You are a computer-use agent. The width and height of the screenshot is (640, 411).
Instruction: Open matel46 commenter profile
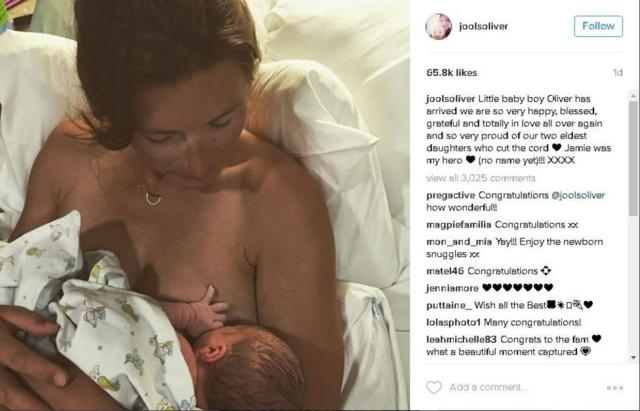click(445, 271)
